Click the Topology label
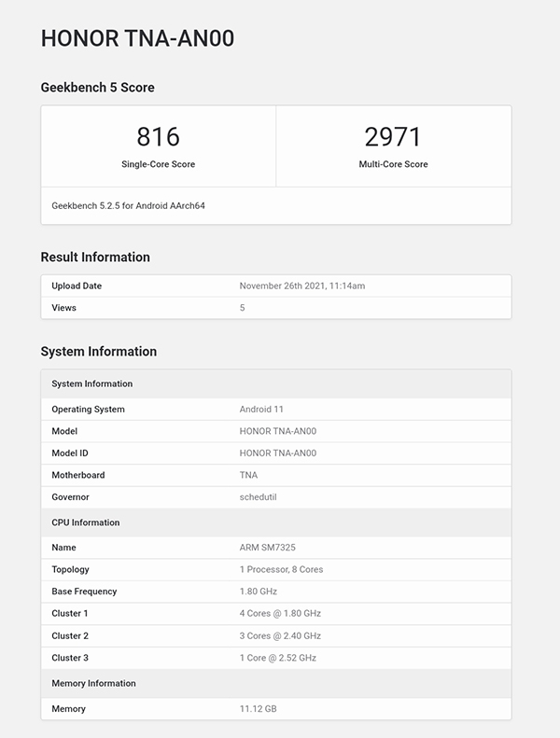This screenshot has width=560, height=738. click(70, 569)
